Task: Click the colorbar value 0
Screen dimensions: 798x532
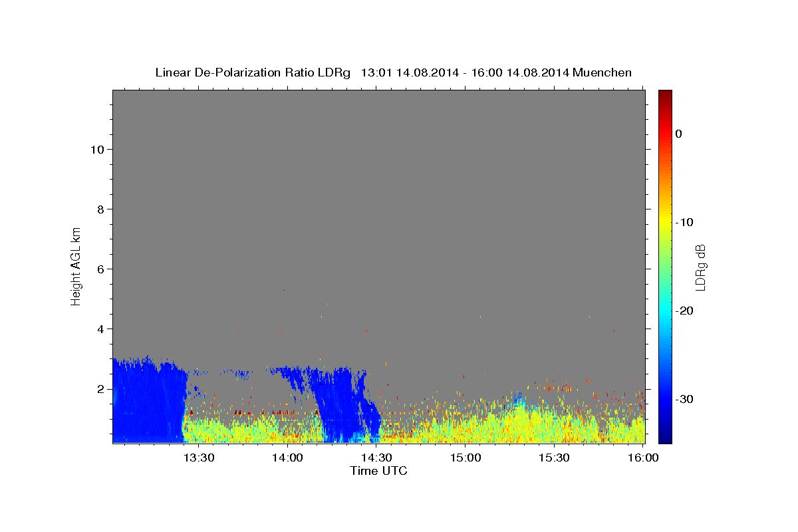Action: [x=678, y=134]
